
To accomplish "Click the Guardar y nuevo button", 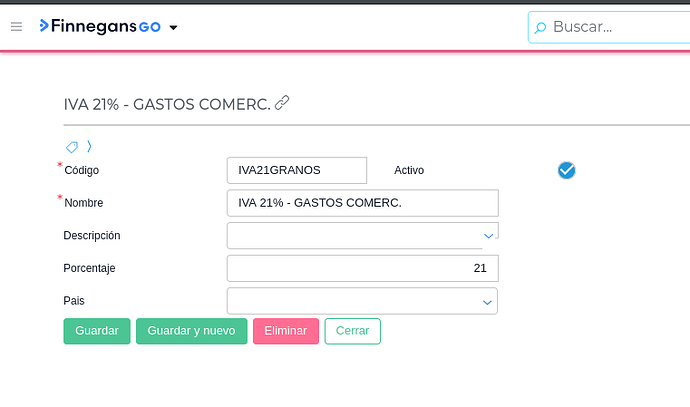I will (x=191, y=331).
